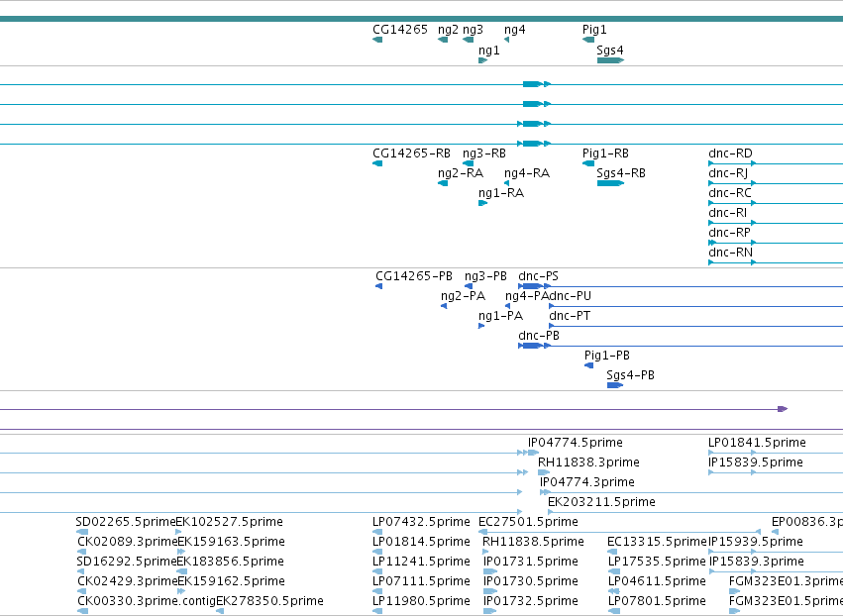Click protein ng4-PA
Image resolution: width=843 pixels, height=616 pixels.
pyautogui.click(x=507, y=306)
